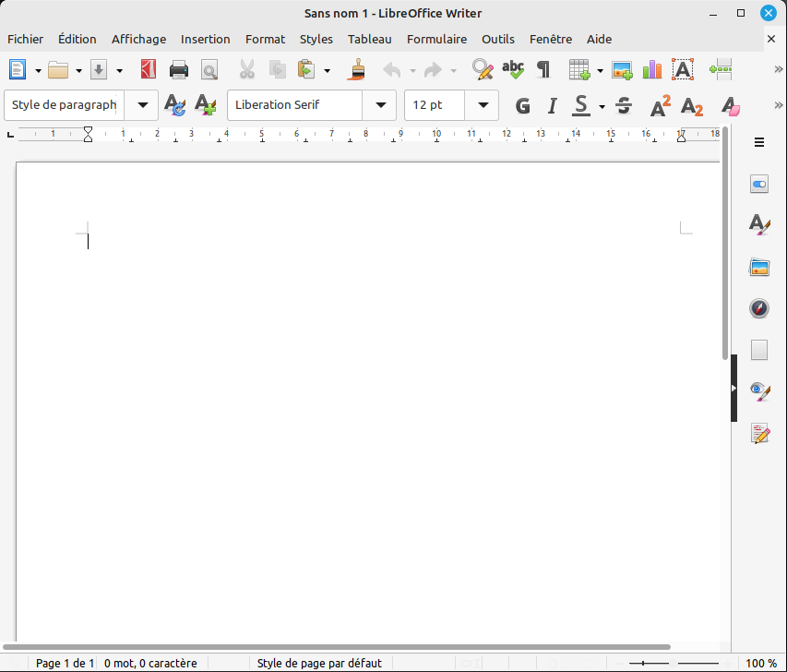Open the Insertion menu
Screen dimensions: 787x672
click(x=205, y=39)
